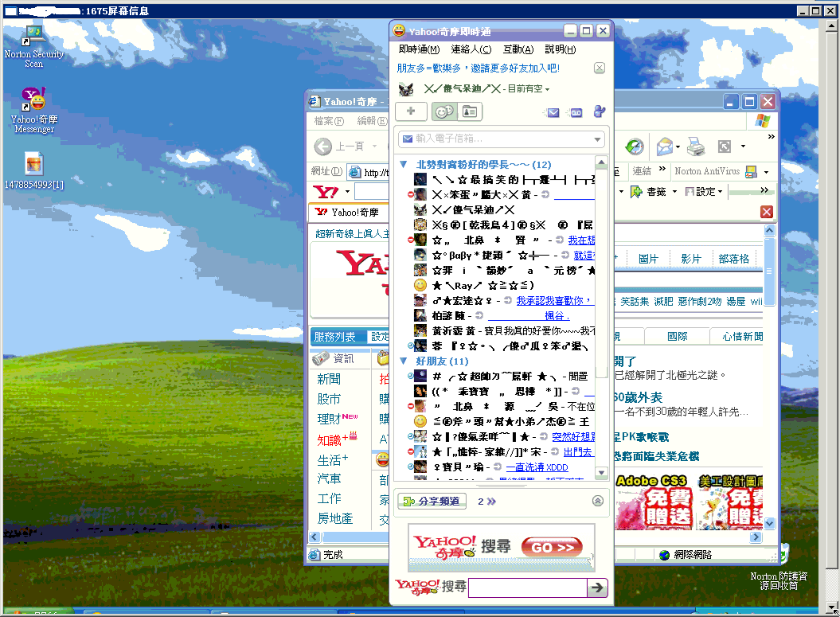
Task: Click the 新聞 link in the service list
Action: point(329,379)
